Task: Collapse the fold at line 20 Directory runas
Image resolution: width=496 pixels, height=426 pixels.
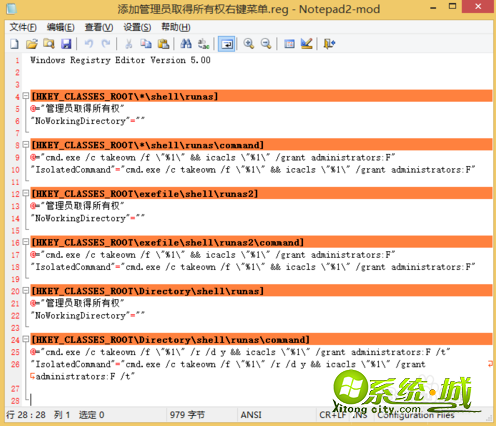Action: tap(25, 291)
